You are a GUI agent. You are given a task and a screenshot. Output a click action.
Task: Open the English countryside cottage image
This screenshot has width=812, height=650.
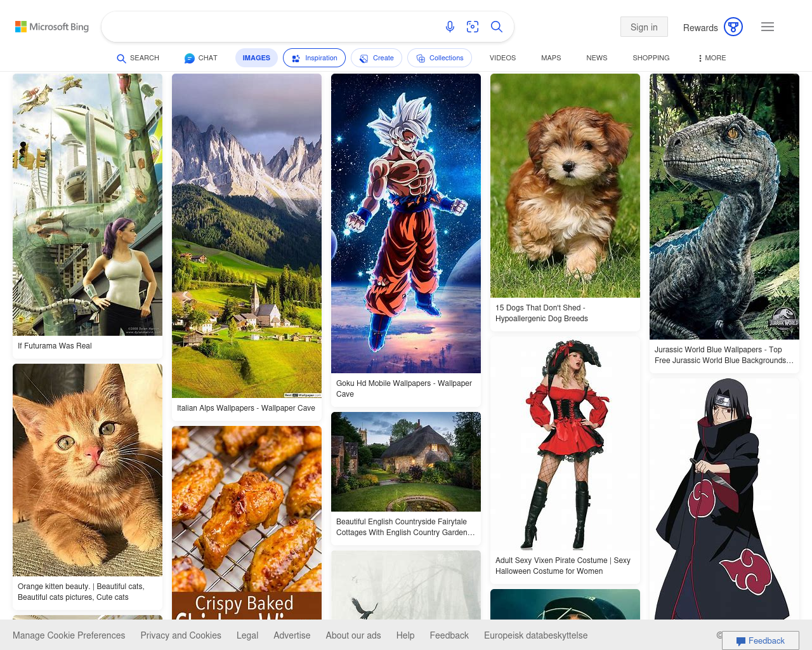(x=406, y=461)
